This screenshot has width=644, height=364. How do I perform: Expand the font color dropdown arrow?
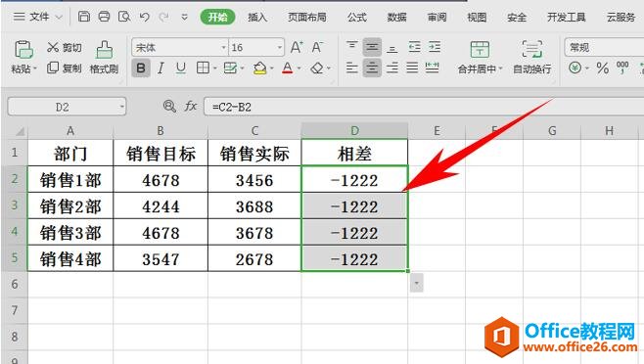pos(299,68)
